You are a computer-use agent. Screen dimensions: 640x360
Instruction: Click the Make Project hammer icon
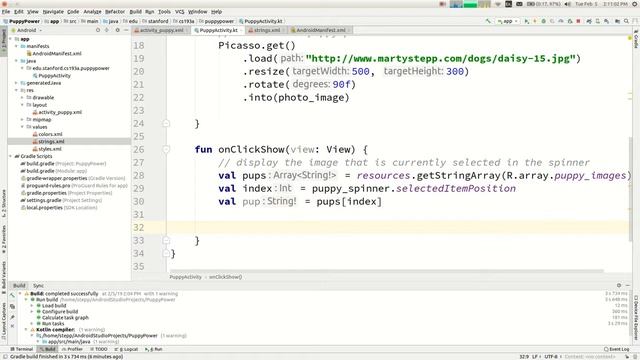tap(488, 21)
